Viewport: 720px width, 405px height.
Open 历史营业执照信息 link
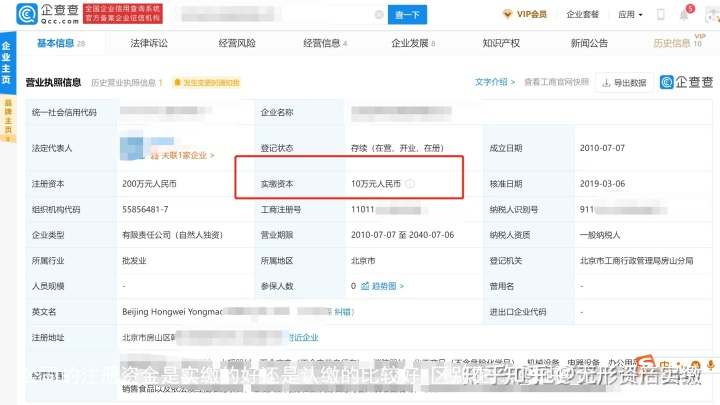click(x=126, y=83)
